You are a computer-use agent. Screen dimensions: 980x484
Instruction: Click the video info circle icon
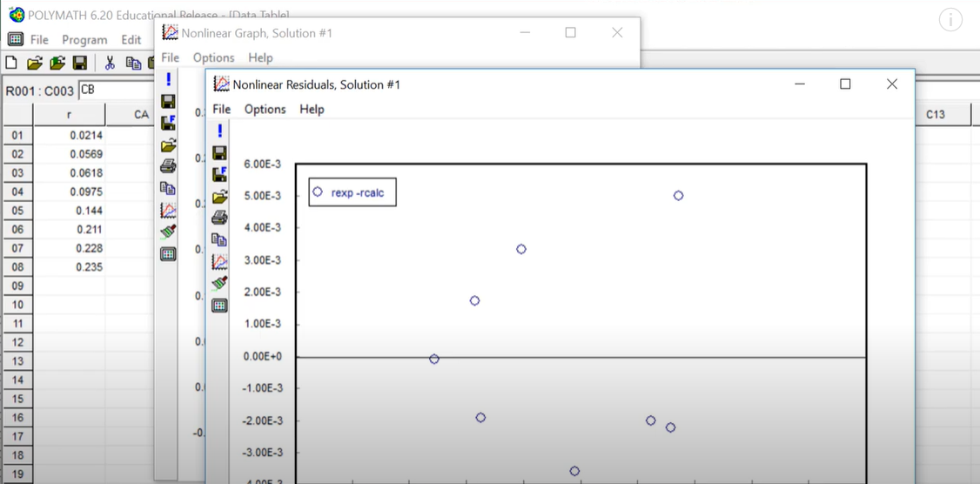(x=950, y=20)
